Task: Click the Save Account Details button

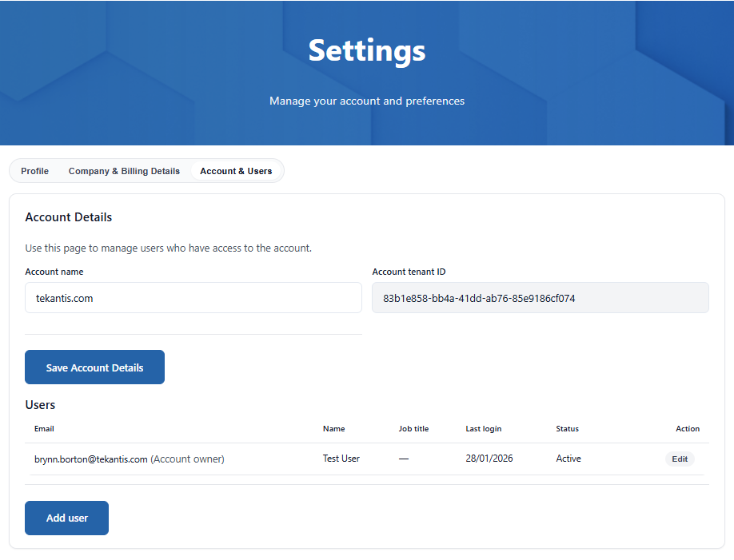Action: [94, 367]
